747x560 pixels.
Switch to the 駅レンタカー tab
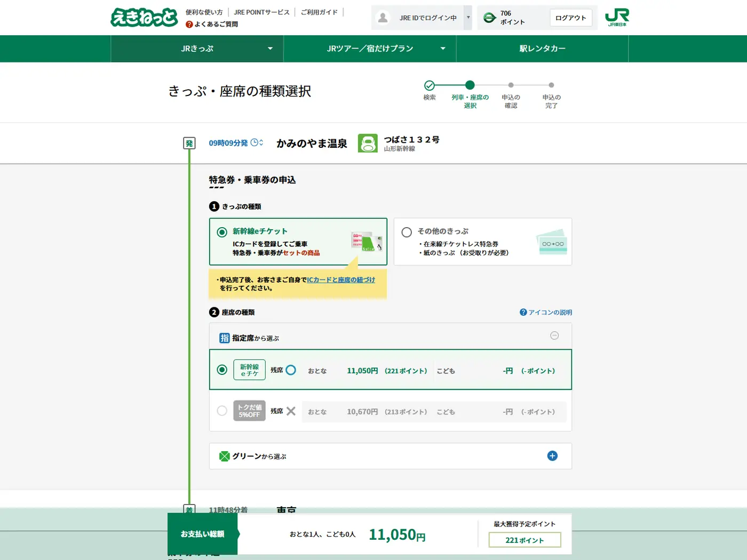point(542,49)
